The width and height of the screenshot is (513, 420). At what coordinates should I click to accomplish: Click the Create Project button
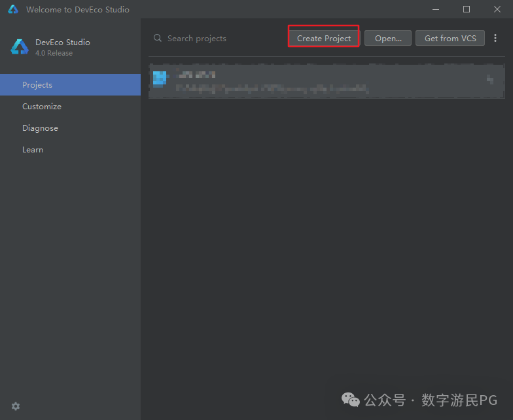pyautogui.click(x=323, y=38)
